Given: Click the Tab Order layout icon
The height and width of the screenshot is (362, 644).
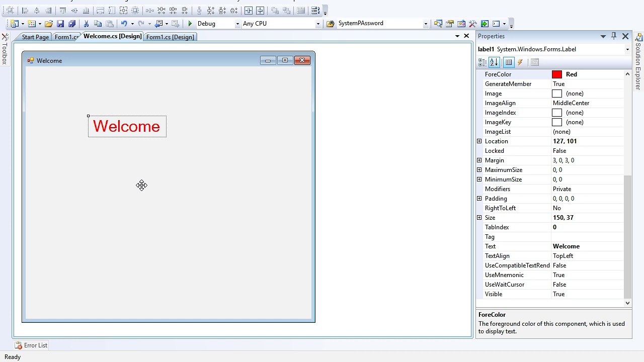Looking at the screenshot, I should (x=315, y=10).
